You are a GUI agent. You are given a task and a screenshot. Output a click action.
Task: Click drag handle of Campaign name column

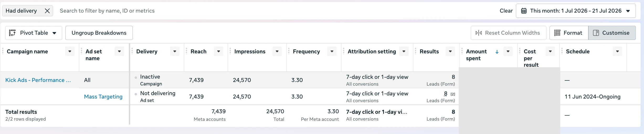tap(3, 51)
